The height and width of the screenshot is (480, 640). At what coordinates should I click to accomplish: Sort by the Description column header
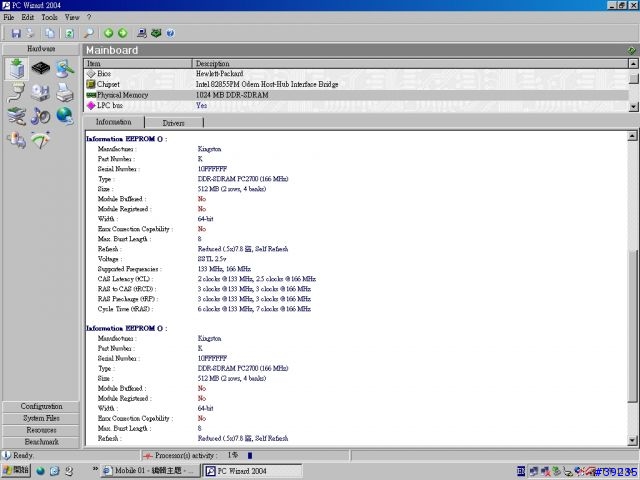coord(410,64)
